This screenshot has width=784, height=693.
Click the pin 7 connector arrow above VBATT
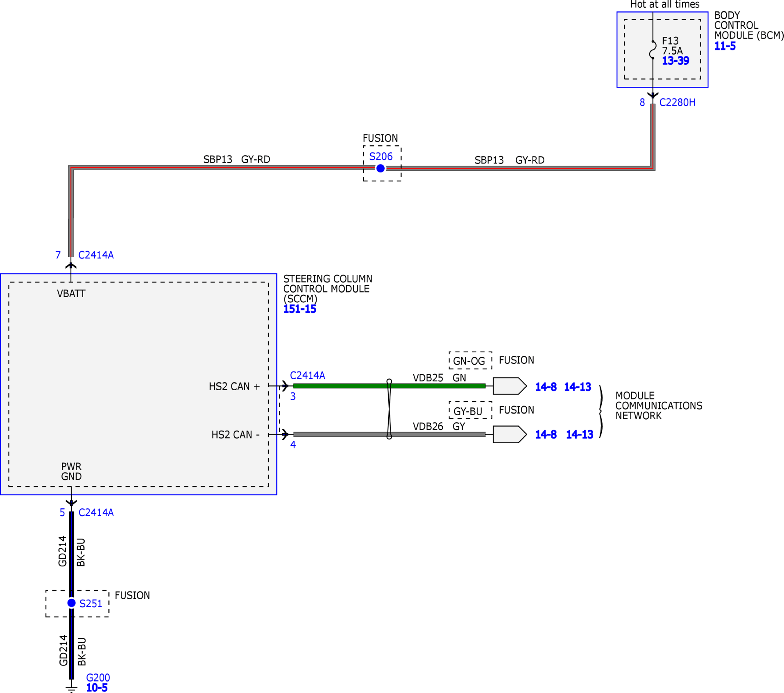[71, 265]
